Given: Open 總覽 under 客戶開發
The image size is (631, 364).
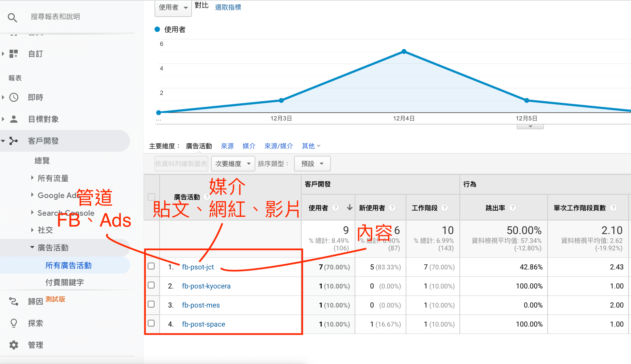Looking at the screenshot, I should coord(42,161).
